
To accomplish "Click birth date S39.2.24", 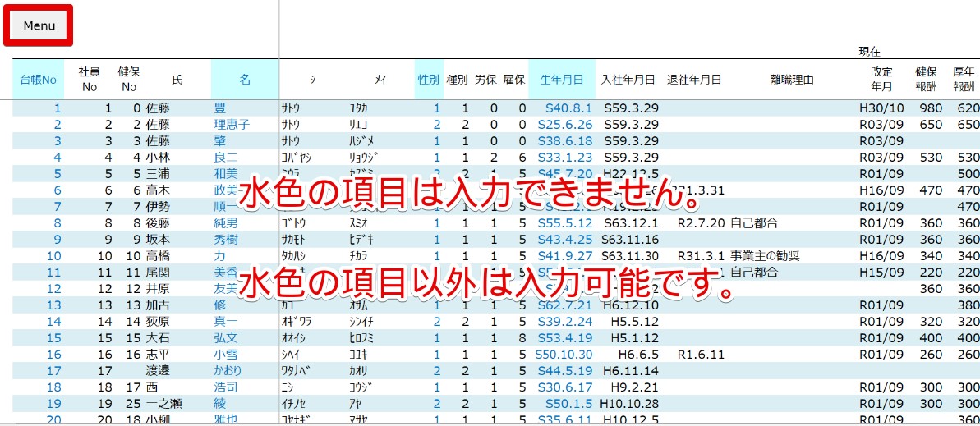I will 565,321.
